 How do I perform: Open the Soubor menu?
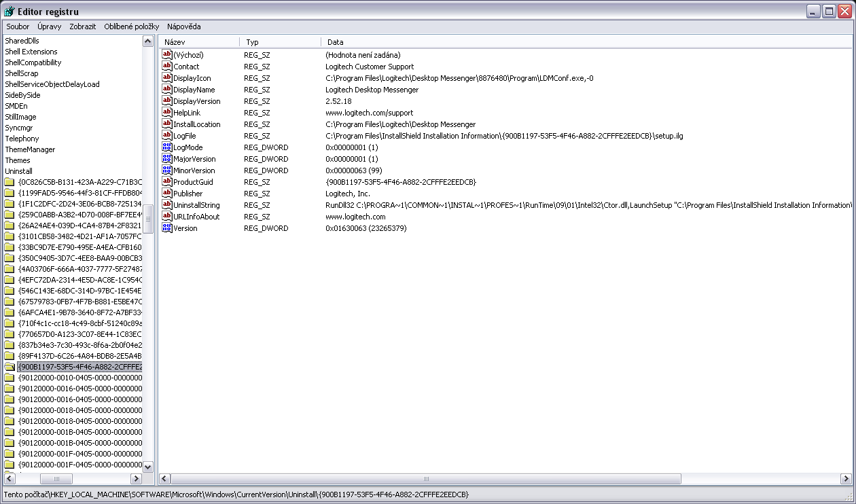(x=18, y=26)
